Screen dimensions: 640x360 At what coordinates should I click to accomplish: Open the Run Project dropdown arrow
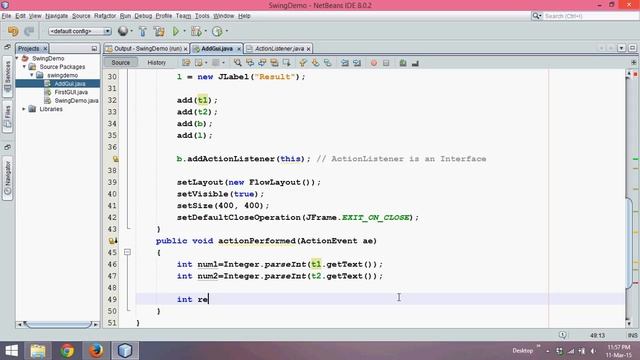184,31
